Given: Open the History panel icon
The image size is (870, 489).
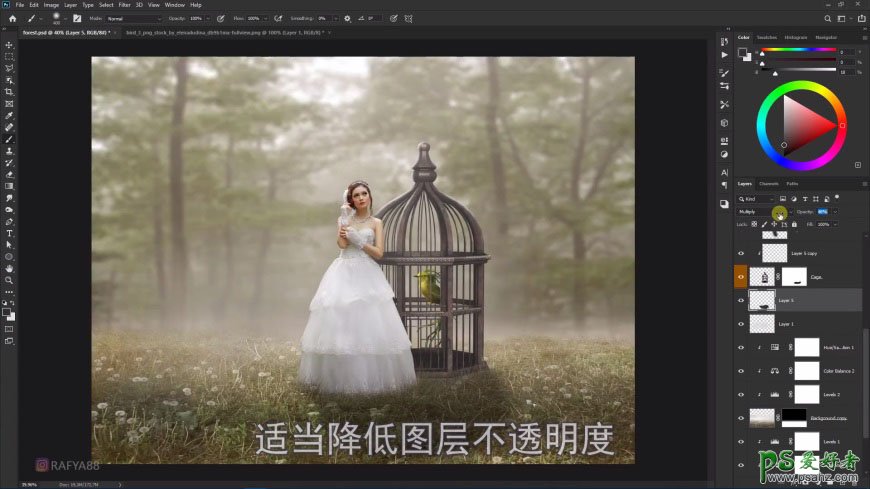Looking at the screenshot, I should point(724,42).
